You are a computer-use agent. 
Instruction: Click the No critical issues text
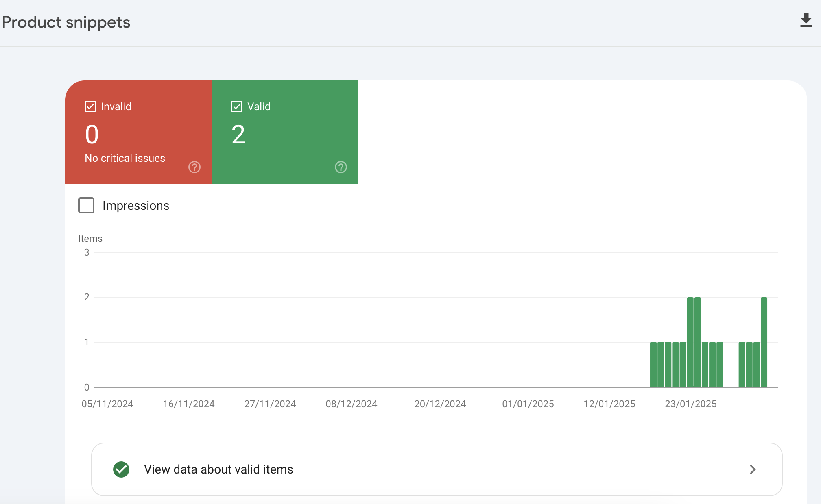point(125,158)
